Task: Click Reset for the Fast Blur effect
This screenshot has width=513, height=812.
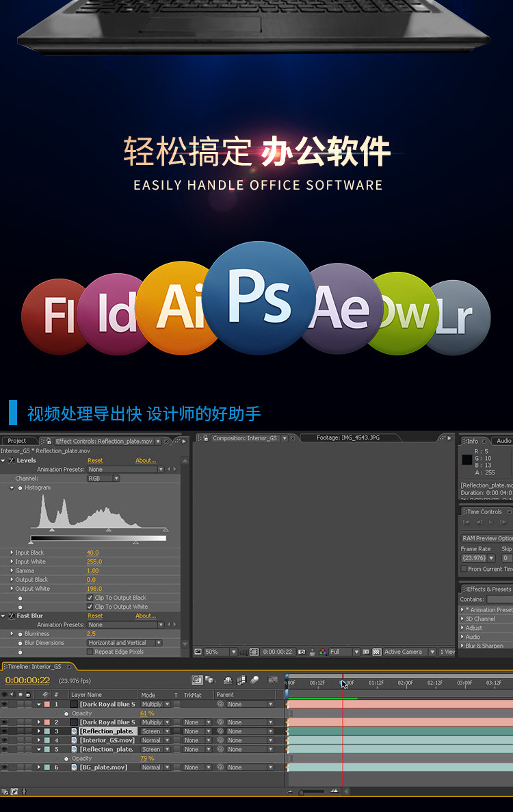Action: [x=95, y=616]
